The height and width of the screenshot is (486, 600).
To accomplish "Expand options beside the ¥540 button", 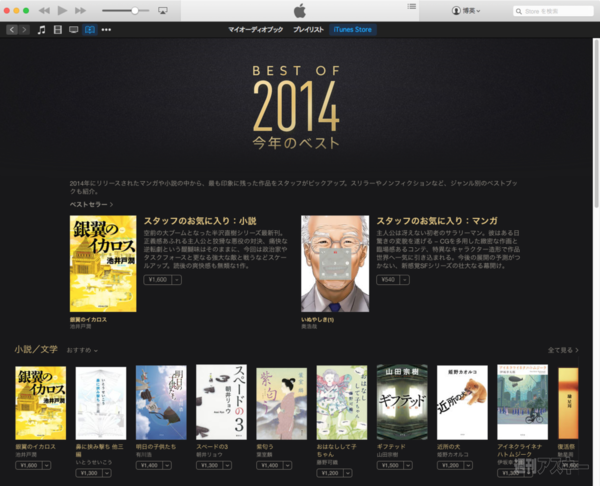I will click(x=405, y=280).
